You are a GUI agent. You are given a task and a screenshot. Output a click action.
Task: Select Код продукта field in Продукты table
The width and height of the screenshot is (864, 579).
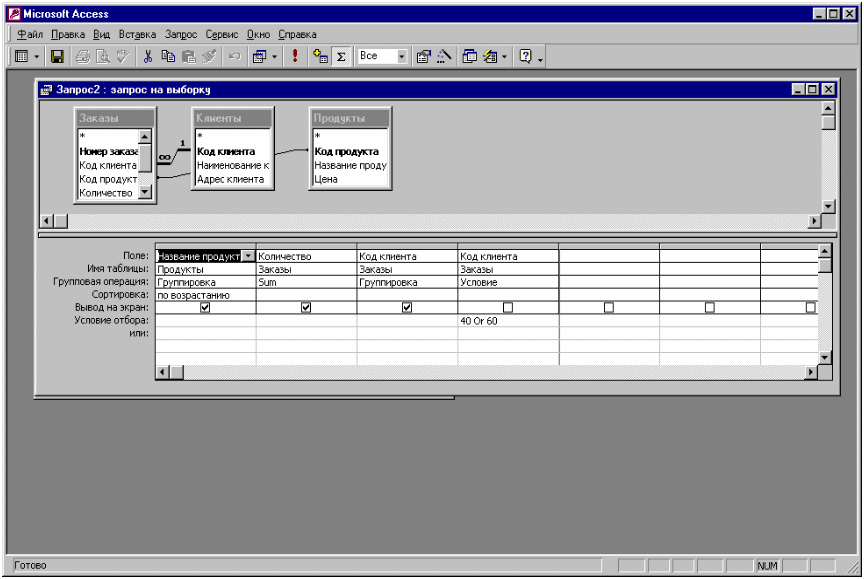346,151
